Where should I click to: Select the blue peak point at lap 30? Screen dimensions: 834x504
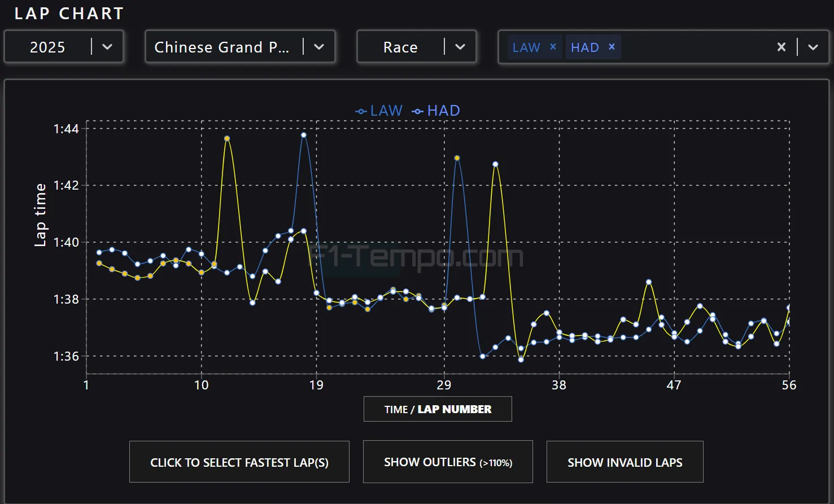457,158
